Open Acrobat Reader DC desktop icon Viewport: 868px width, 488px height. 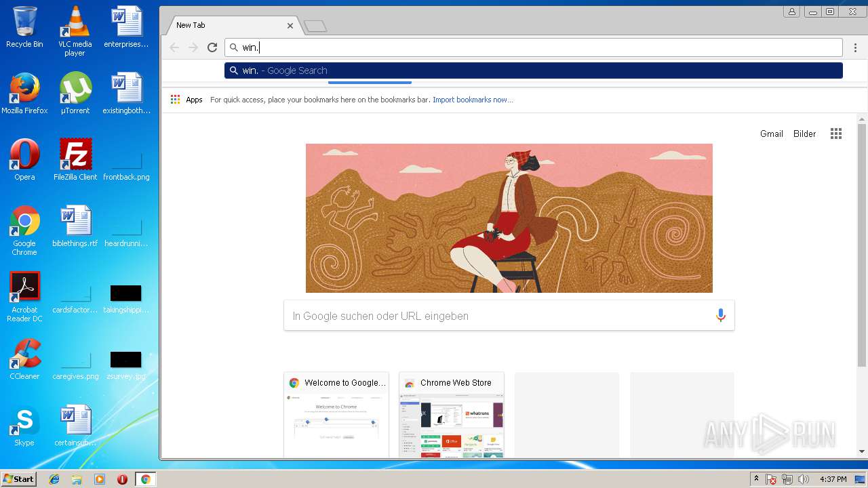point(24,297)
